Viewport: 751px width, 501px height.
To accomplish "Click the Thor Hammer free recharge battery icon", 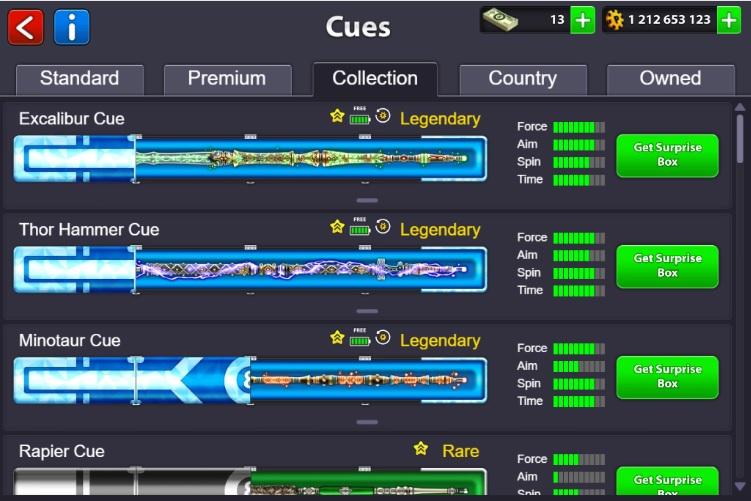I will (360, 227).
